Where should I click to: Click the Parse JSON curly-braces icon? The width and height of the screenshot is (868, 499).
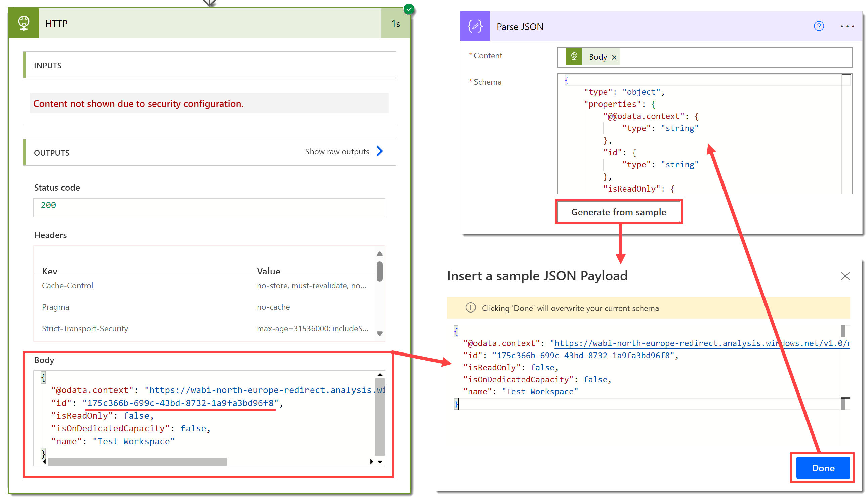click(x=475, y=27)
